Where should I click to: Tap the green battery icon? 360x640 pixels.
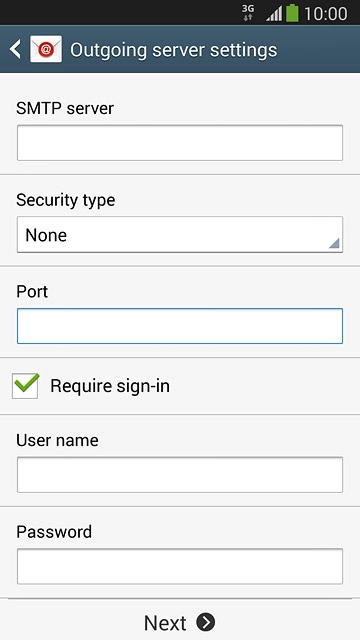click(292, 13)
